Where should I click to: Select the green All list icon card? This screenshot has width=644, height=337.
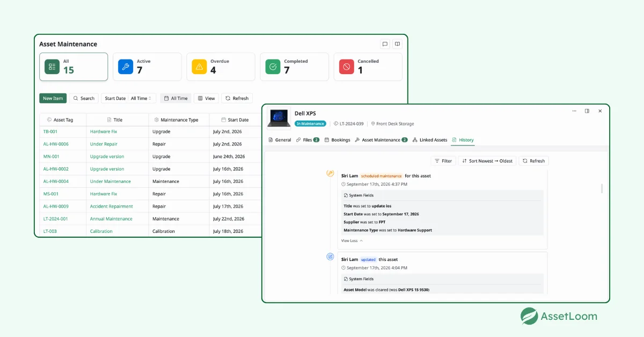tap(52, 67)
